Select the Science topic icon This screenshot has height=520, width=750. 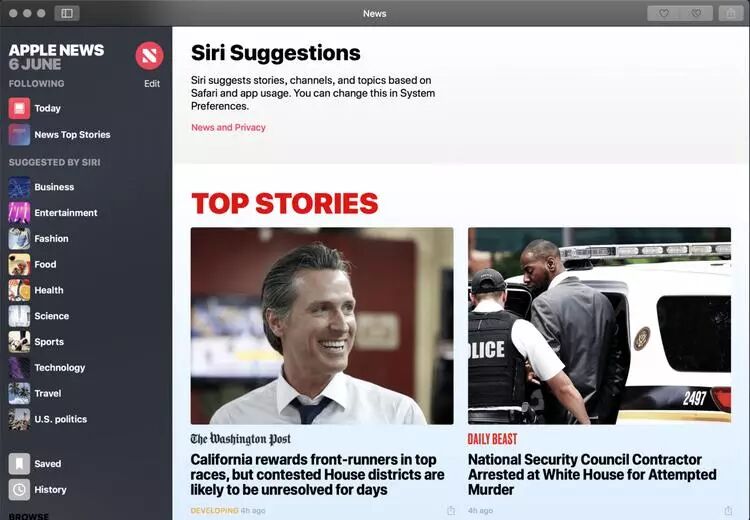pos(19,316)
